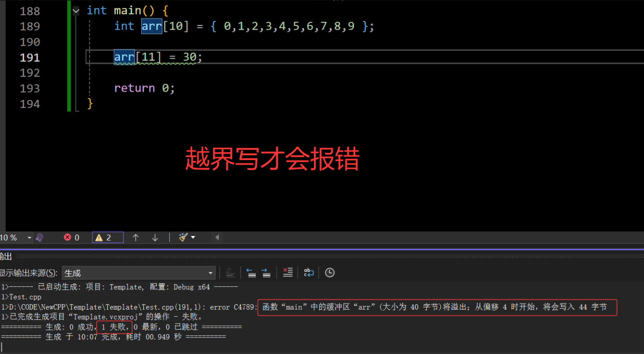Toggle word wrap in output window
This screenshot has height=354, width=644.
[309, 273]
